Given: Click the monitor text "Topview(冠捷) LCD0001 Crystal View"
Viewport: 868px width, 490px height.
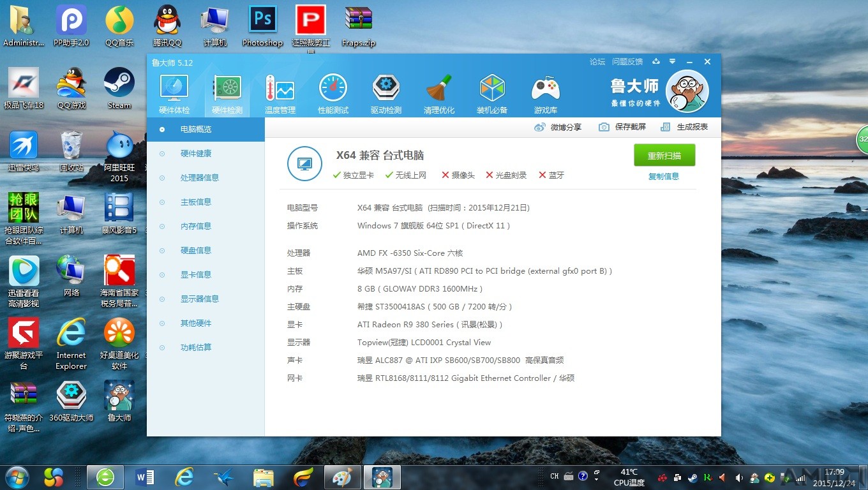Looking at the screenshot, I should 424,343.
